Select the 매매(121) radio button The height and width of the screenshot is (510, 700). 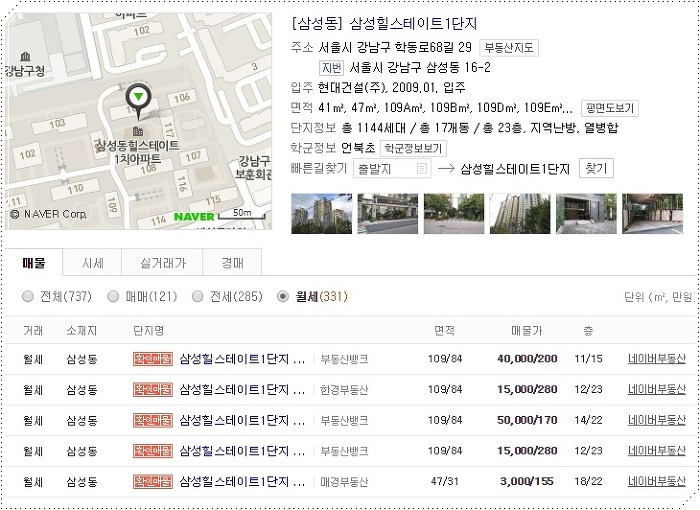click(x=113, y=297)
